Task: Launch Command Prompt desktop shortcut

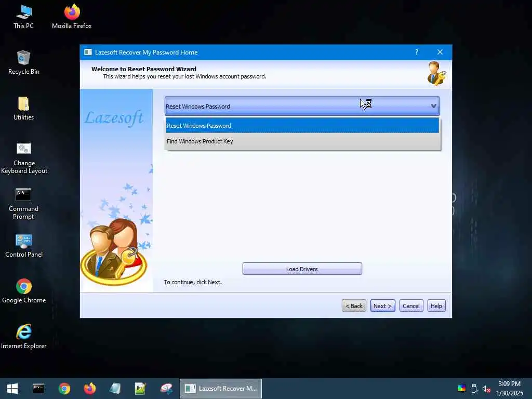Action: (x=23, y=204)
